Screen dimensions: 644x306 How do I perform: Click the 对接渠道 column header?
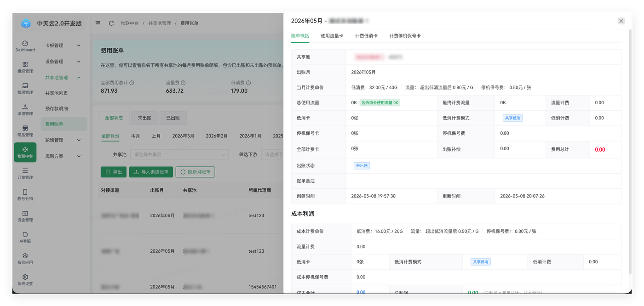110,190
